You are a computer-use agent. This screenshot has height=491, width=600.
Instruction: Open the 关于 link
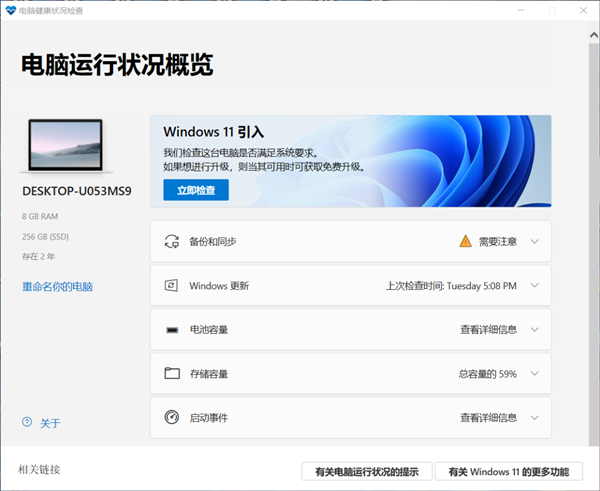pyautogui.click(x=50, y=423)
